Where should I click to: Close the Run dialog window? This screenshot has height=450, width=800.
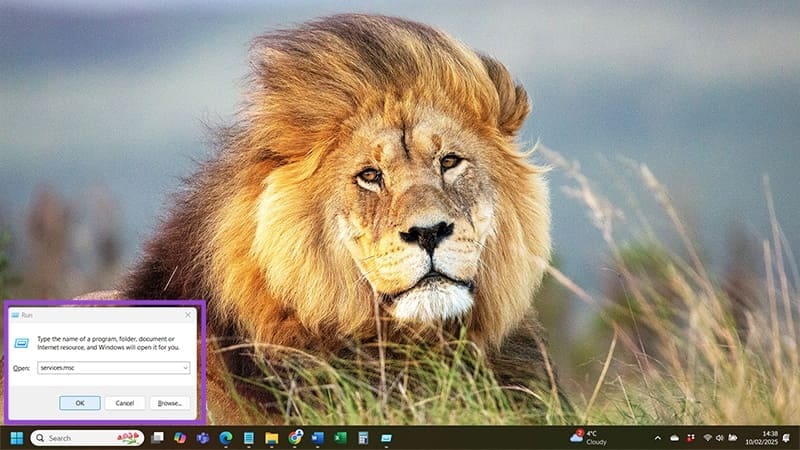pyautogui.click(x=187, y=314)
